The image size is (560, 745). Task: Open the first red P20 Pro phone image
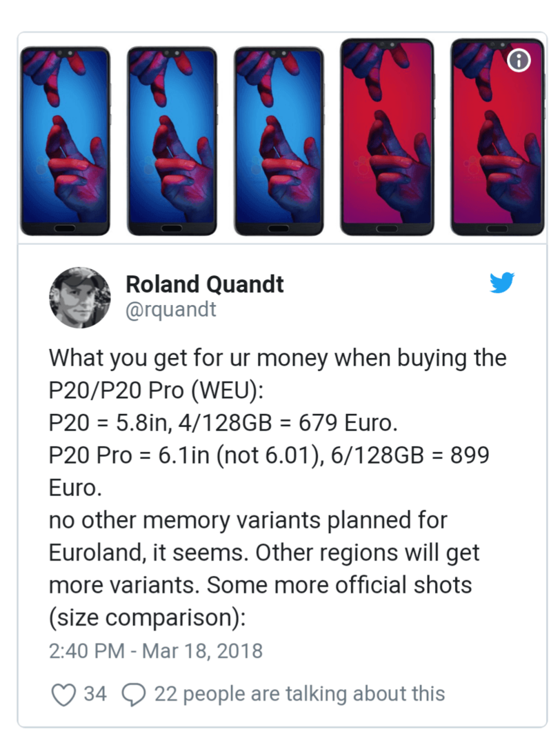point(388,137)
